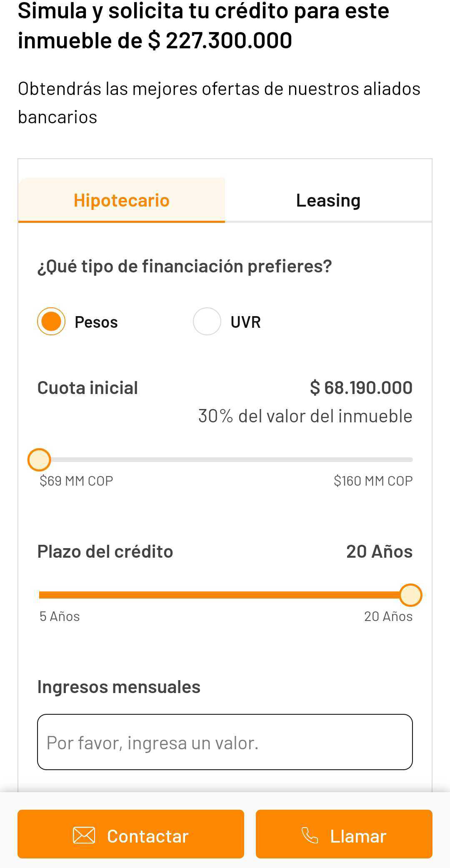Click the phone icon on Llamar

[310, 835]
